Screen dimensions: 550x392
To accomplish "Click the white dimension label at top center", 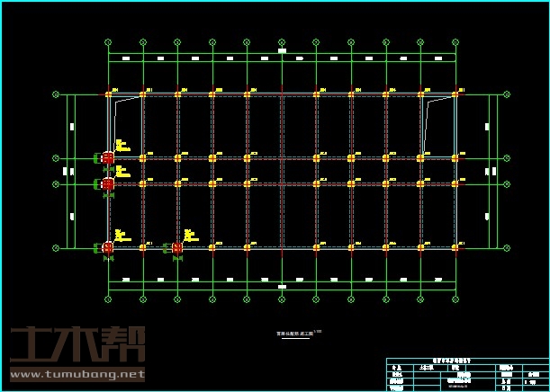I will tap(282, 51).
